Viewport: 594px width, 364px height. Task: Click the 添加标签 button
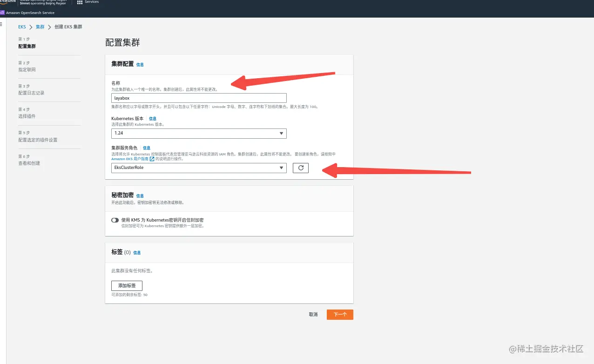(x=127, y=286)
